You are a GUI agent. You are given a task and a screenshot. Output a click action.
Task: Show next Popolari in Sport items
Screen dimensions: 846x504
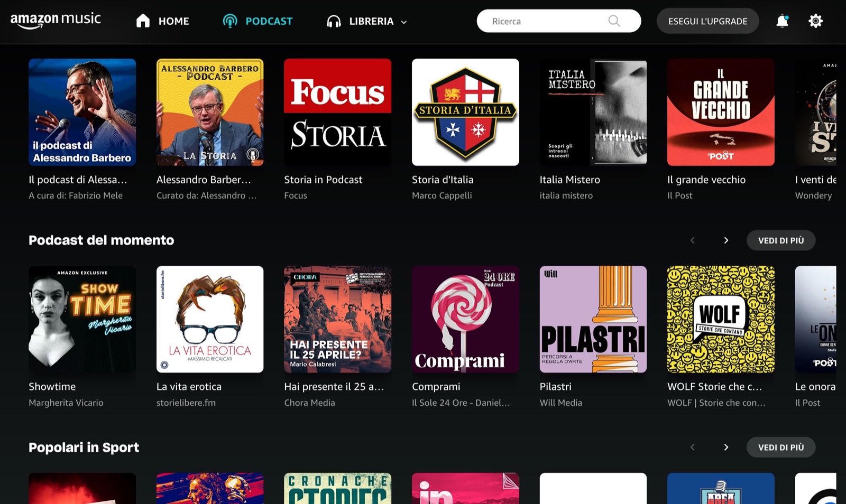(726, 447)
